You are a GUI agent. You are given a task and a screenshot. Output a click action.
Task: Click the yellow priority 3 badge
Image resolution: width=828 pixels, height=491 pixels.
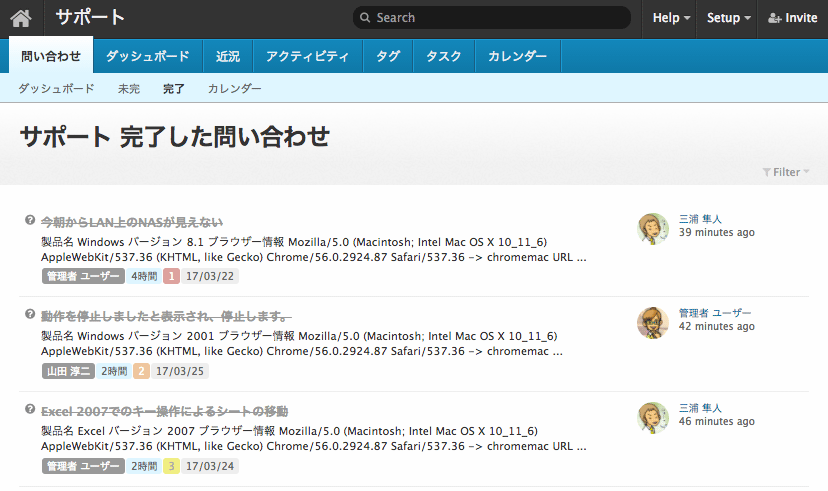(171, 466)
